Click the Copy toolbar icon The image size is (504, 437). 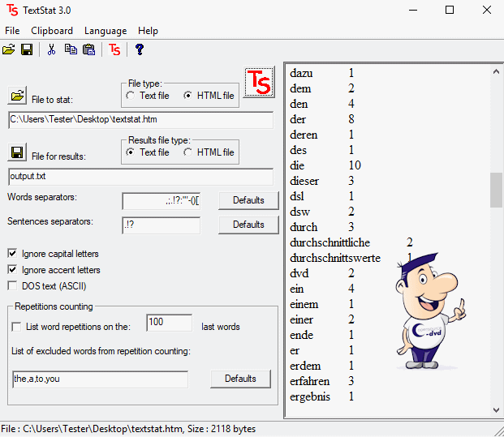click(x=71, y=49)
